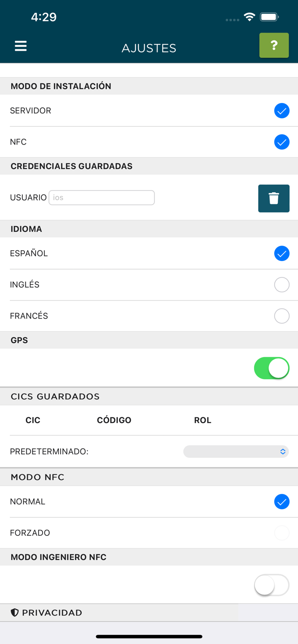
Task: Deselect the NFC installation mode checkmark
Action: 282,142
